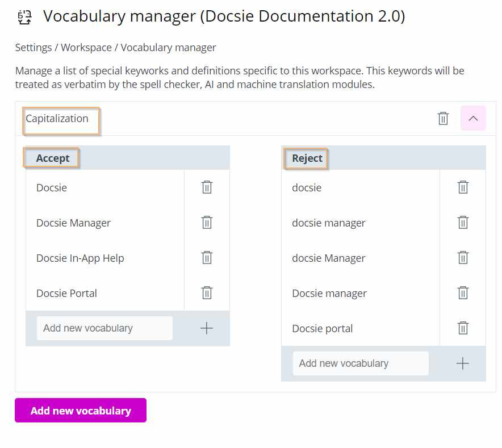Focus the Accept list new vocabulary field
This screenshot has width=502, height=448.
104,328
